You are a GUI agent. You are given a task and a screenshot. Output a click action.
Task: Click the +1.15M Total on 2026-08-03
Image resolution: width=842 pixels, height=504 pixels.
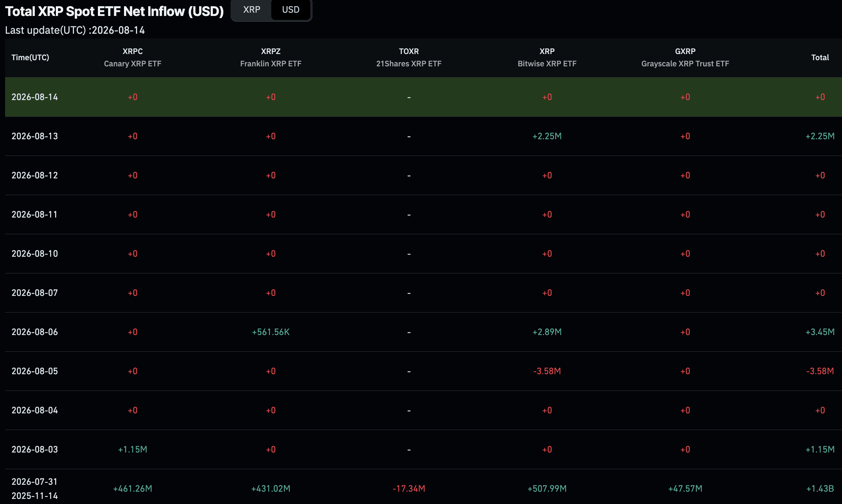click(820, 449)
